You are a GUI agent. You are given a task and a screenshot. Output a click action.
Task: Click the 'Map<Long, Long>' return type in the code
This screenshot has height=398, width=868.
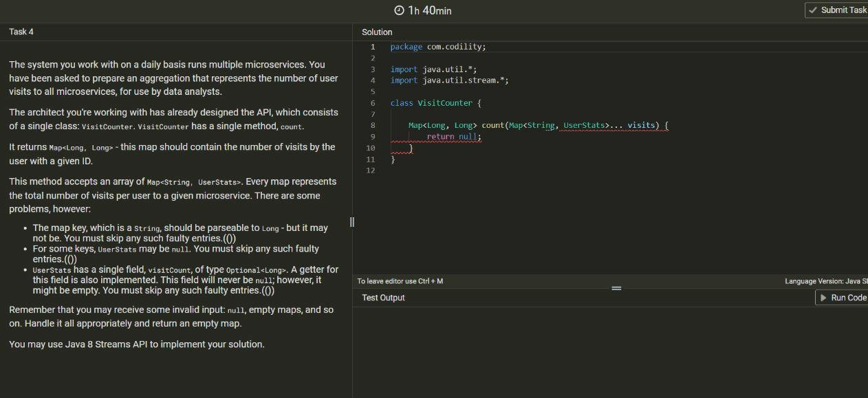click(x=442, y=125)
